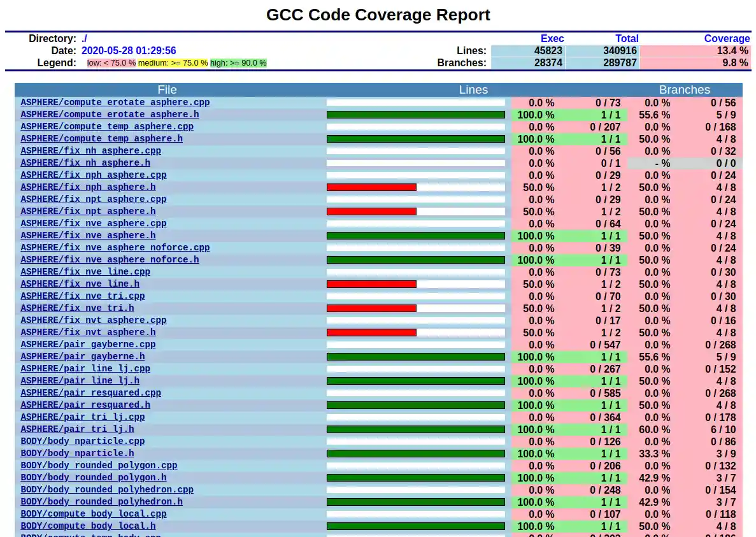Open the BODY/body_rounded_polygon.h coverage page

[x=96, y=477]
